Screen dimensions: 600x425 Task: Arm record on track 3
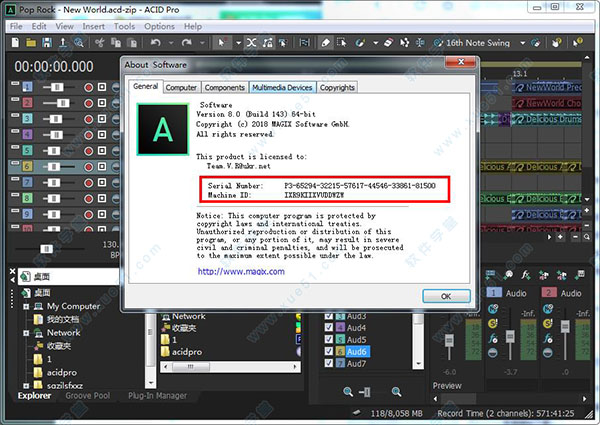(88, 119)
